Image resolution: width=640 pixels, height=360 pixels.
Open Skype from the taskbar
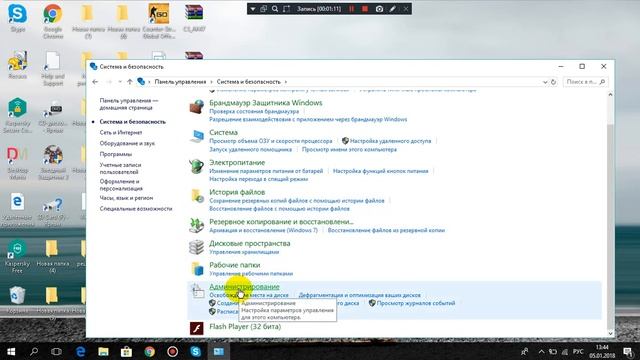(196, 351)
